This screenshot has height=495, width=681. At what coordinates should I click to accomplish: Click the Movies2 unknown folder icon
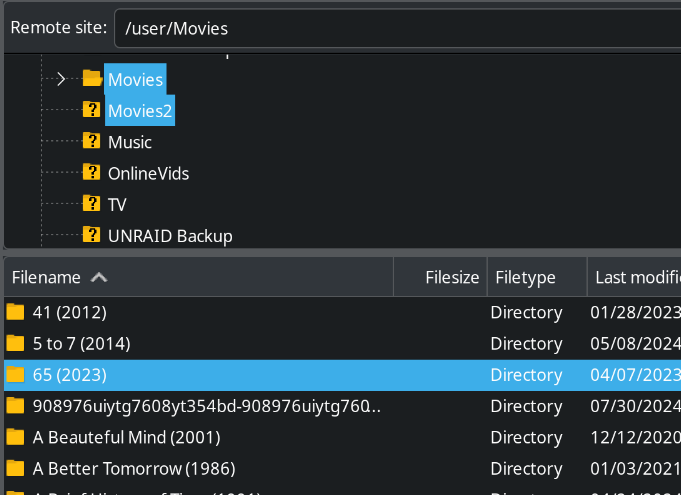(91, 110)
